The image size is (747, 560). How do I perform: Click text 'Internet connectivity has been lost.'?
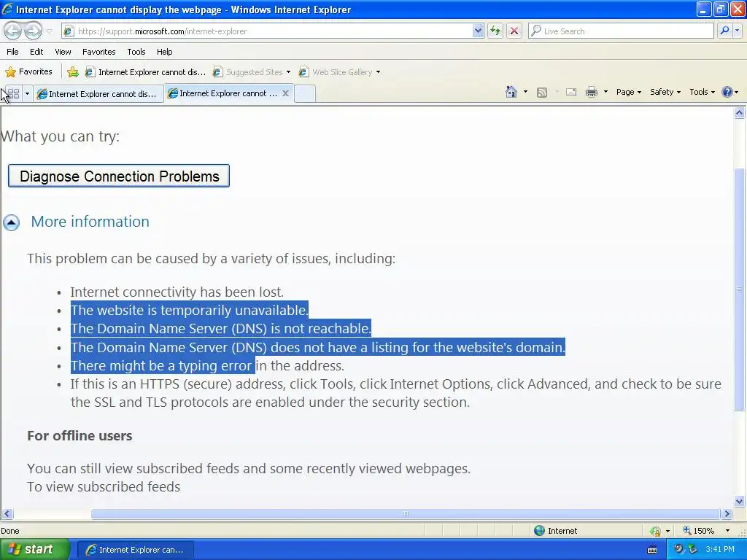(x=177, y=292)
